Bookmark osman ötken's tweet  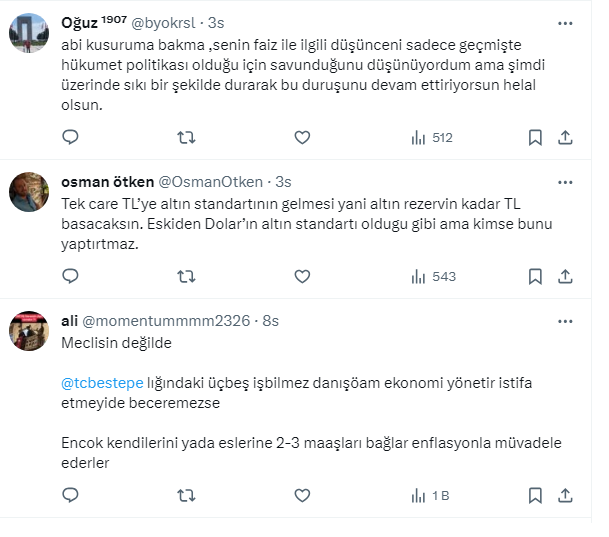[x=535, y=275]
